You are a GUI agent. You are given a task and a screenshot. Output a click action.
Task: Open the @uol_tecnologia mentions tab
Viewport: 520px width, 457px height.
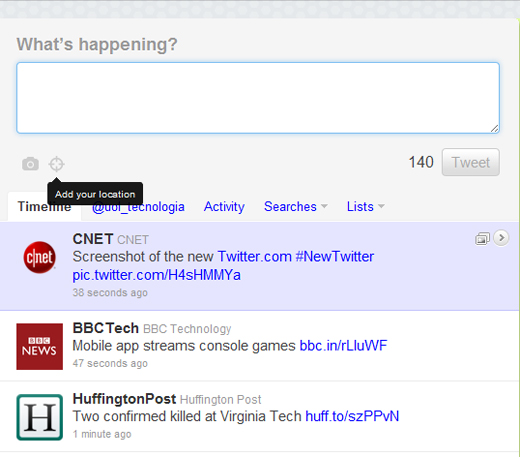coord(138,207)
